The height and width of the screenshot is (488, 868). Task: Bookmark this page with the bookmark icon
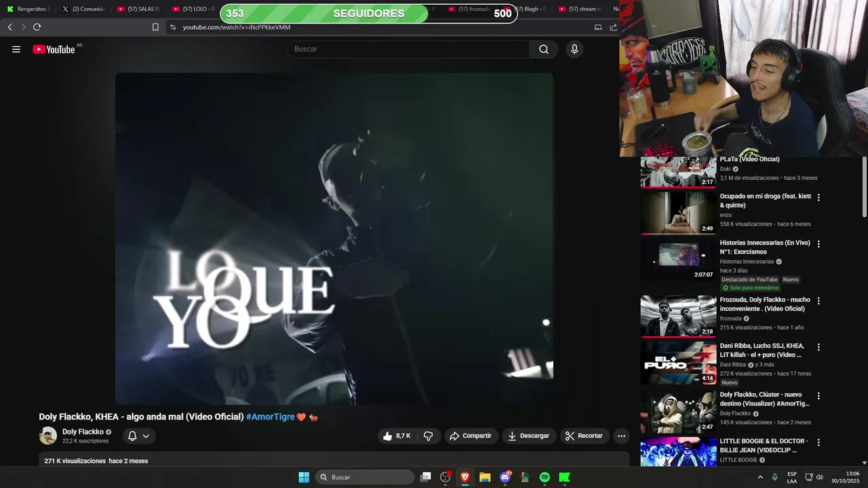(x=155, y=27)
